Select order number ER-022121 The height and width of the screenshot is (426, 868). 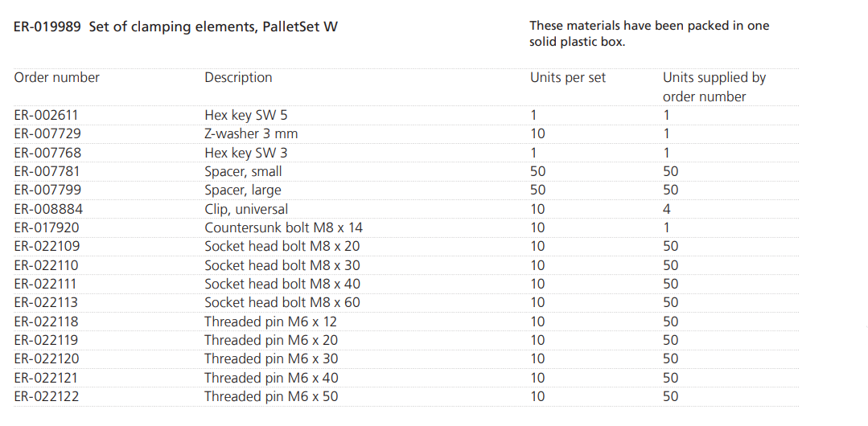[47, 378]
